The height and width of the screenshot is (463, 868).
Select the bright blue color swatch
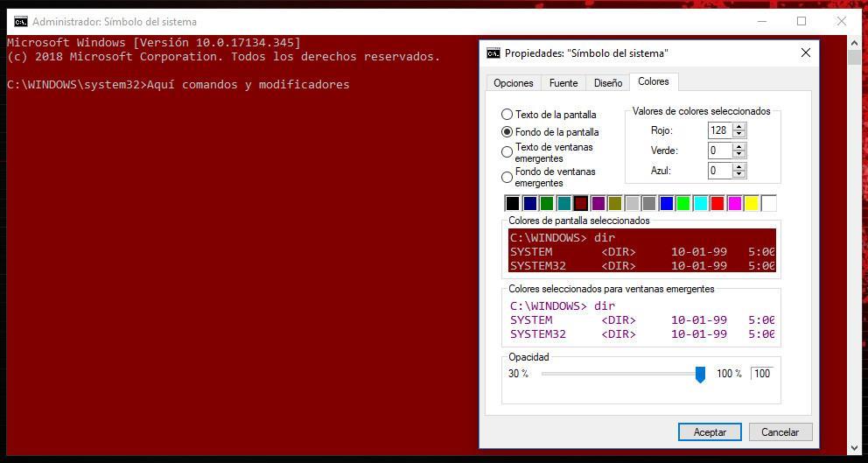tap(666, 203)
